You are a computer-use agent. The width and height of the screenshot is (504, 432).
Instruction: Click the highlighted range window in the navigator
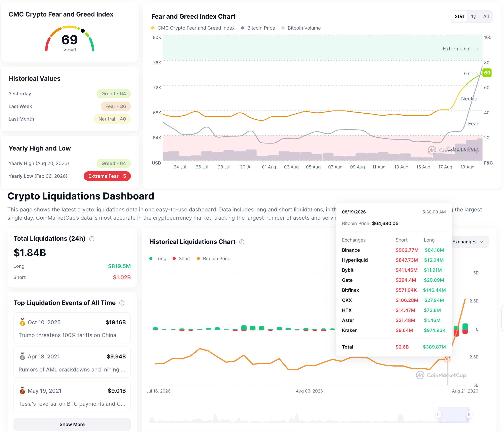454,415
